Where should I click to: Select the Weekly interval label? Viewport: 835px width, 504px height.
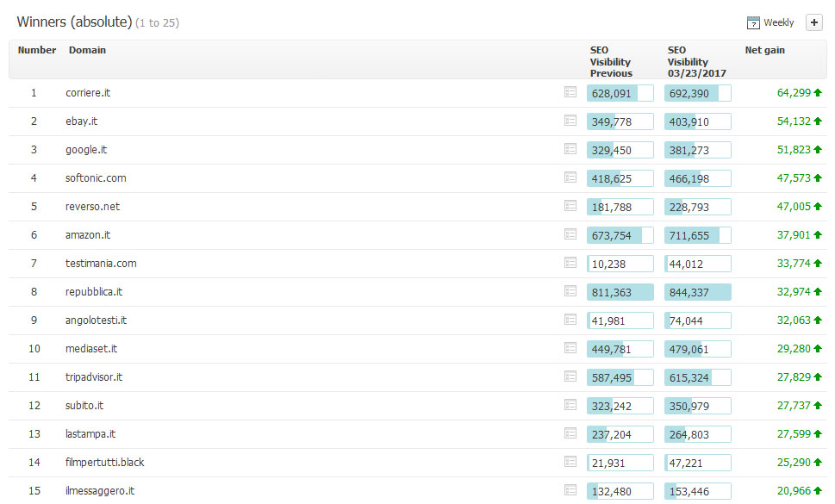tap(778, 22)
